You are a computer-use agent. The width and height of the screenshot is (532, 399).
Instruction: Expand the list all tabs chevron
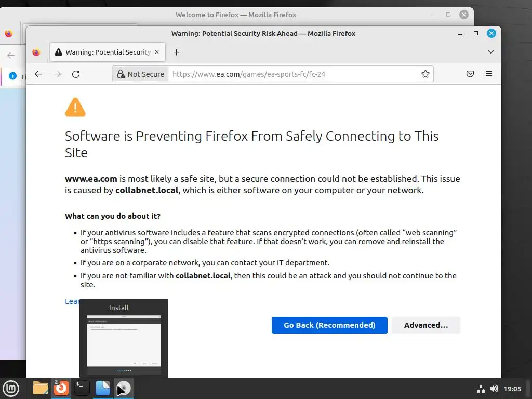pos(491,52)
